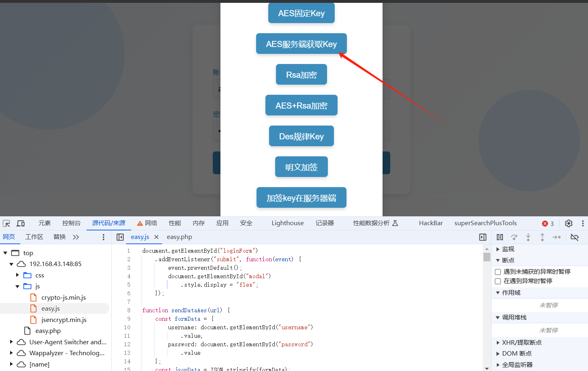Expand the css folder arrow

pyautogui.click(x=17, y=275)
